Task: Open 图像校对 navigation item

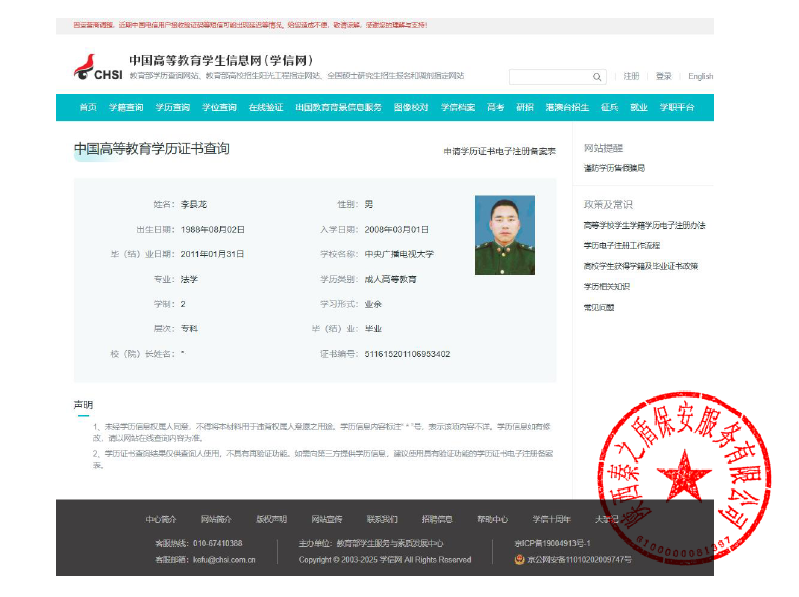Action: (411, 107)
